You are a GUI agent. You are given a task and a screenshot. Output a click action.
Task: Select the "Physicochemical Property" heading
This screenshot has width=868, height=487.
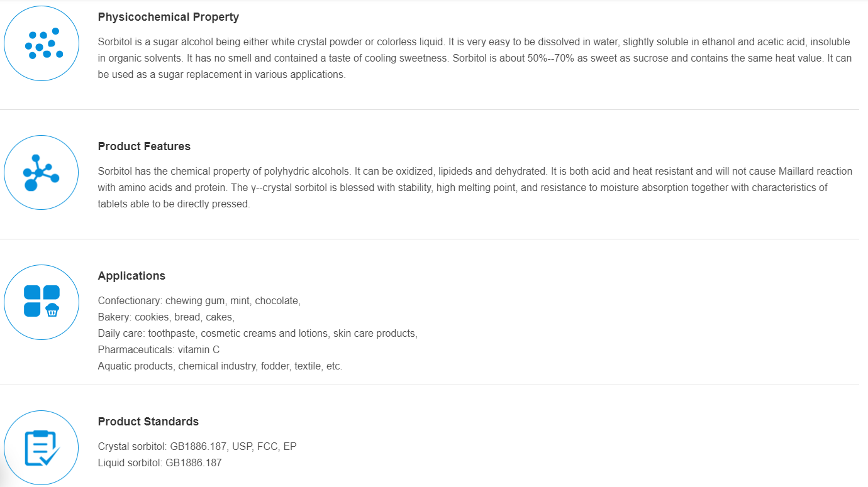pyautogui.click(x=168, y=17)
